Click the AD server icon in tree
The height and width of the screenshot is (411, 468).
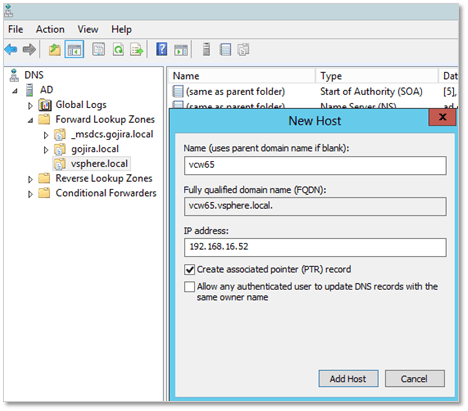pyautogui.click(x=30, y=90)
